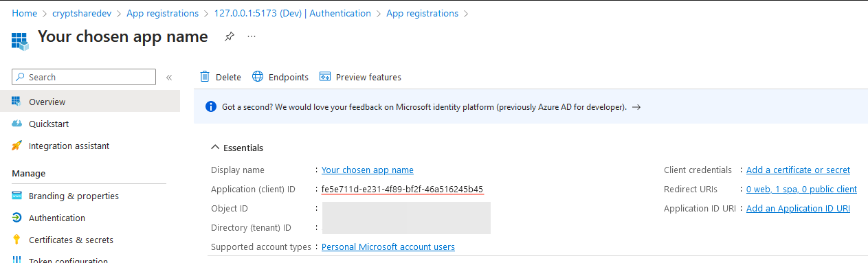The image size is (868, 263).
Task: Click the Application ID URI label
Action: pyautogui.click(x=700, y=208)
